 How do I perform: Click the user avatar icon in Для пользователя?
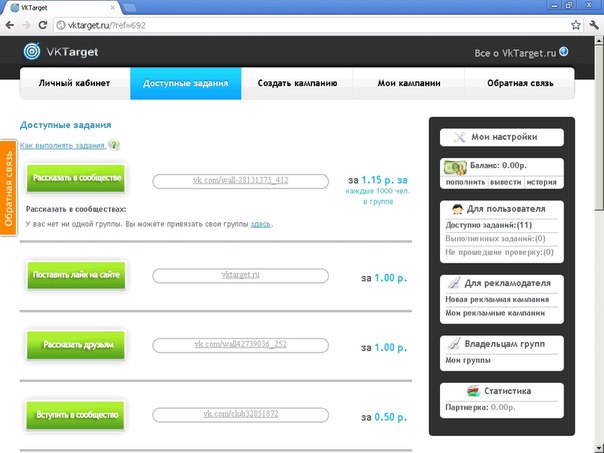coord(457,209)
